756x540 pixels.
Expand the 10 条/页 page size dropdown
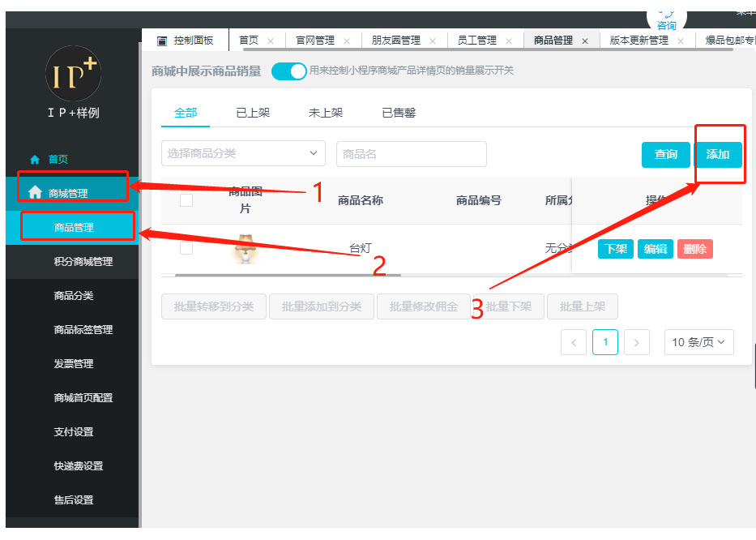[x=699, y=343]
